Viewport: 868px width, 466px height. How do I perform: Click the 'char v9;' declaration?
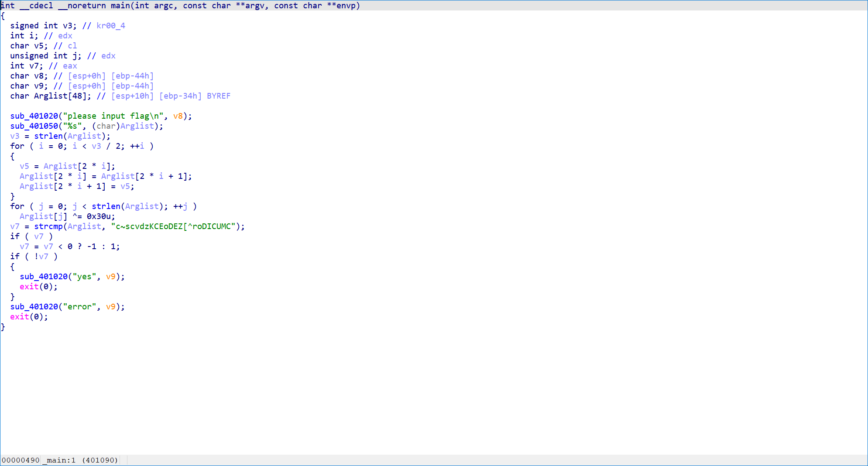click(x=29, y=86)
